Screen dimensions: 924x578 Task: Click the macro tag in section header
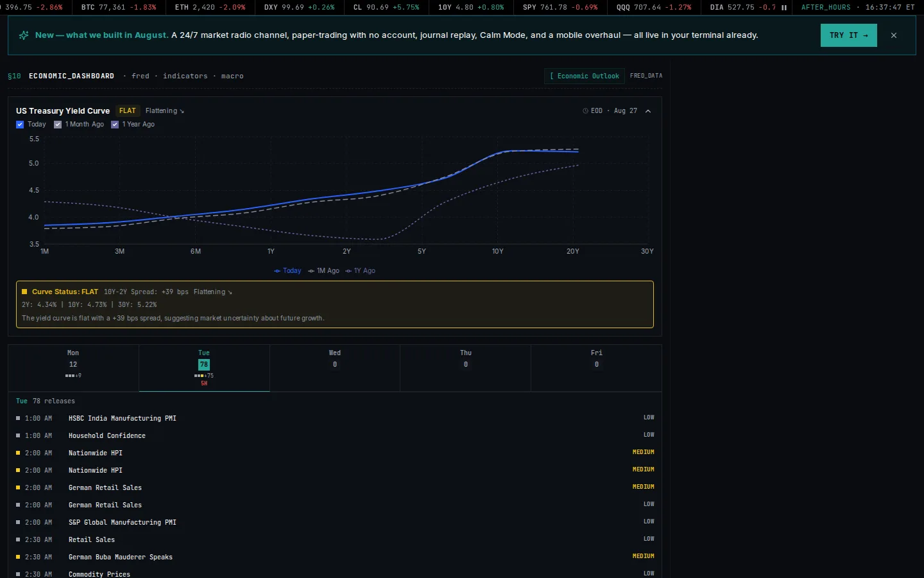pos(232,76)
